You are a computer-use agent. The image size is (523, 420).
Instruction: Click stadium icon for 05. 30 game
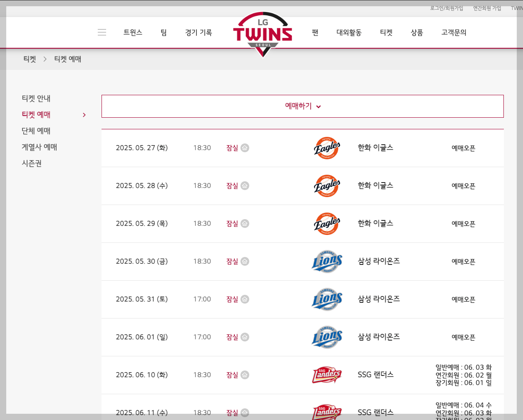click(x=245, y=262)
